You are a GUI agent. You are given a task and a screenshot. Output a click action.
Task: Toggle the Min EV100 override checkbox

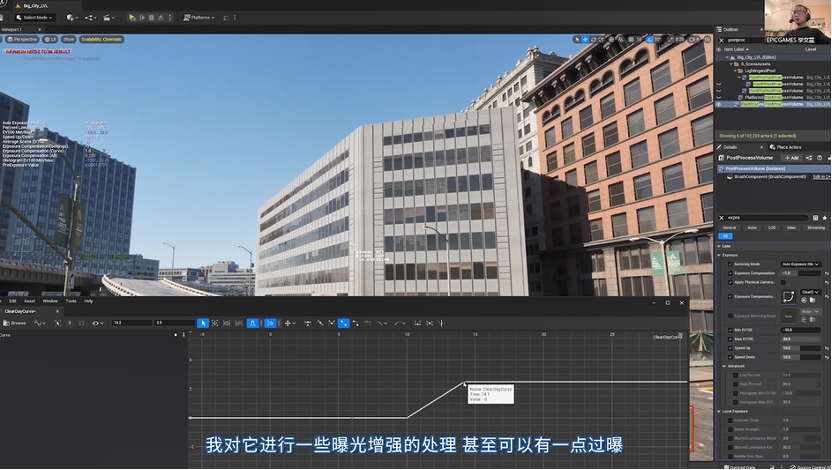730,330
